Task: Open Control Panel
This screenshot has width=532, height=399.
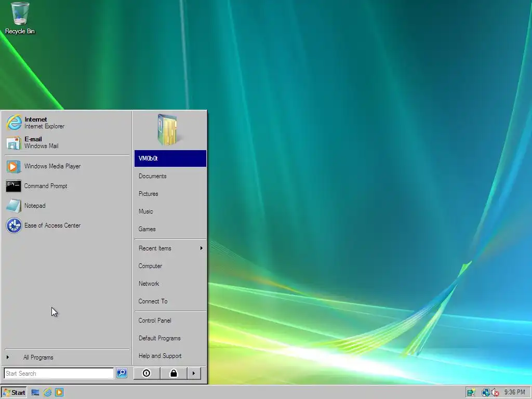Action: pyautogui.click(x=170, y=321)
